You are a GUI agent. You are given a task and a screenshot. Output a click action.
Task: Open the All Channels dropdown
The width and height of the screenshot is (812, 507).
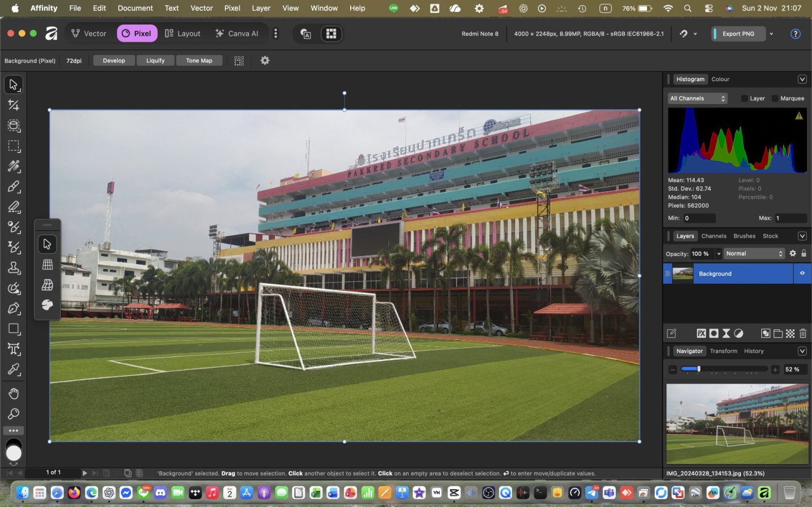coord(697,98)
